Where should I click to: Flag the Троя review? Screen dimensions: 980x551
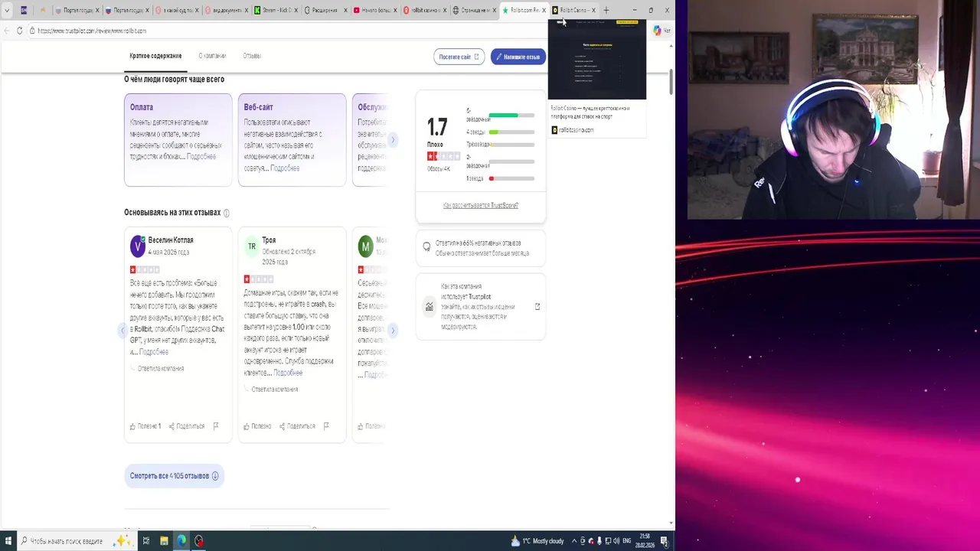[x=326, y=426]
